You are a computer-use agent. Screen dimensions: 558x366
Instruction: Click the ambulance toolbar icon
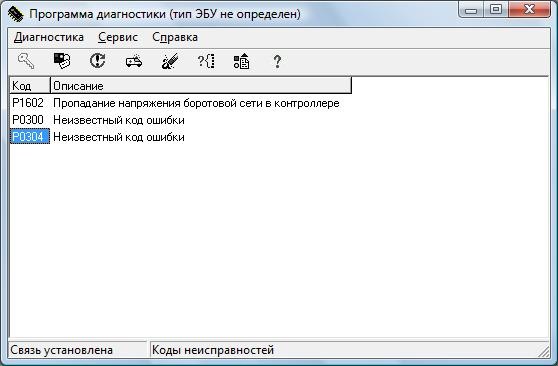[134, 62]
